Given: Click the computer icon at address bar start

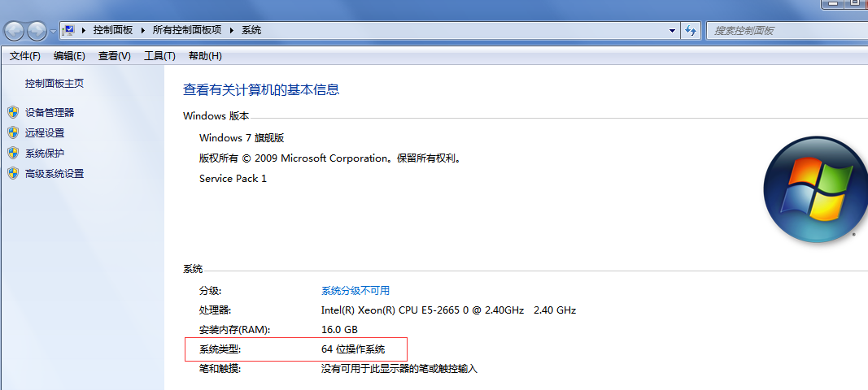Looking at the screenshot, I should 69,30.
